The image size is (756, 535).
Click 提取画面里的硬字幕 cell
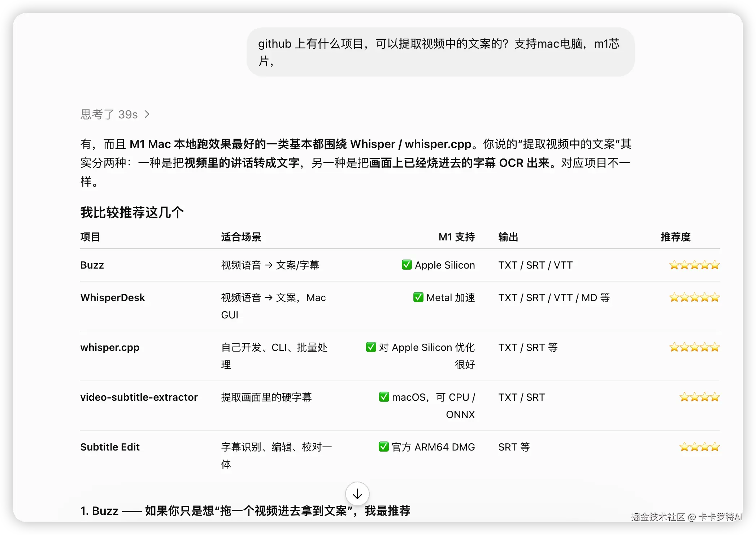click(266, 397)
